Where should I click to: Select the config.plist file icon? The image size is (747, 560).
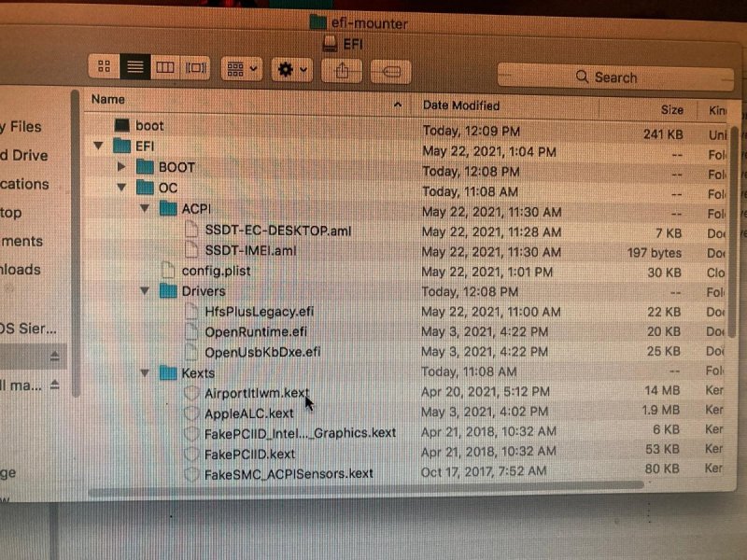[168, 270]
